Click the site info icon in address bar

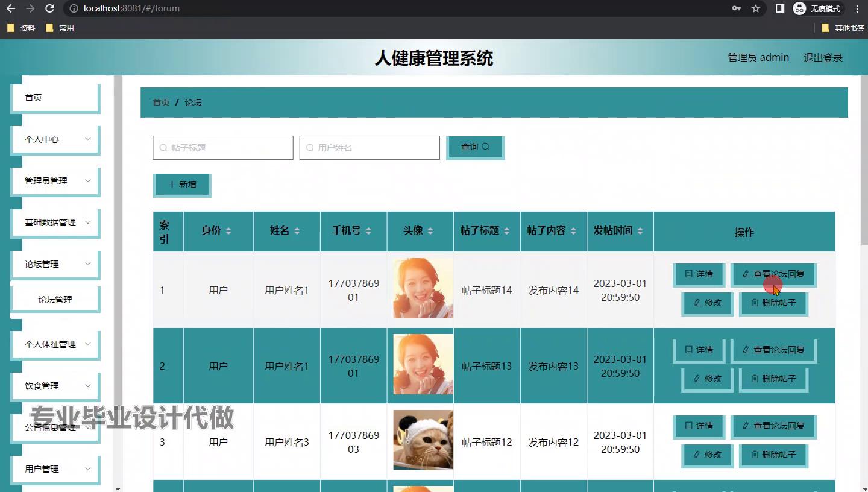coord(74,8)
